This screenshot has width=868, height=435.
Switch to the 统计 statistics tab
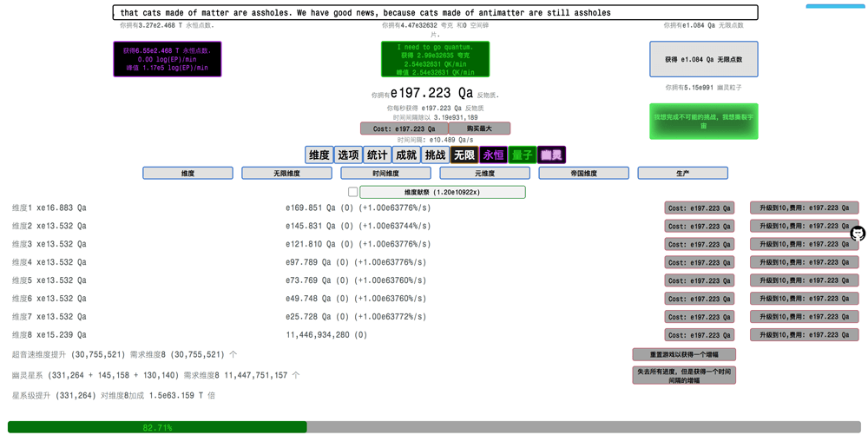[x=378, y=155]
